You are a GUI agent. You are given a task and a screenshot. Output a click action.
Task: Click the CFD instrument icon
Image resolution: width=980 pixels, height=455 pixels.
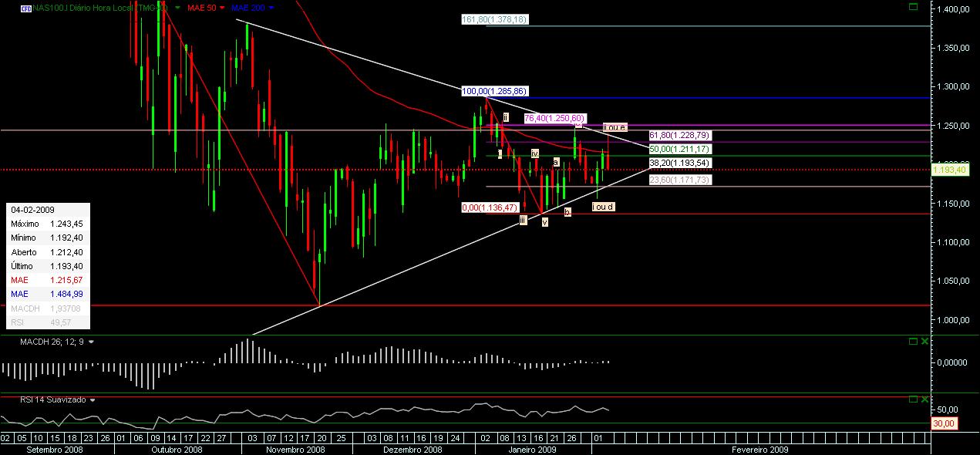(26, 7)
